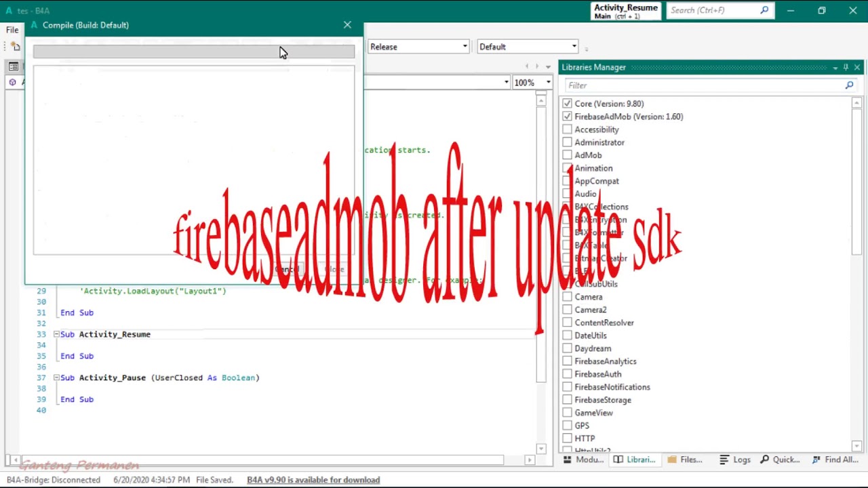Click the editor horizontal scroll right arrow

pyautogui.click(x=530, y=460)
